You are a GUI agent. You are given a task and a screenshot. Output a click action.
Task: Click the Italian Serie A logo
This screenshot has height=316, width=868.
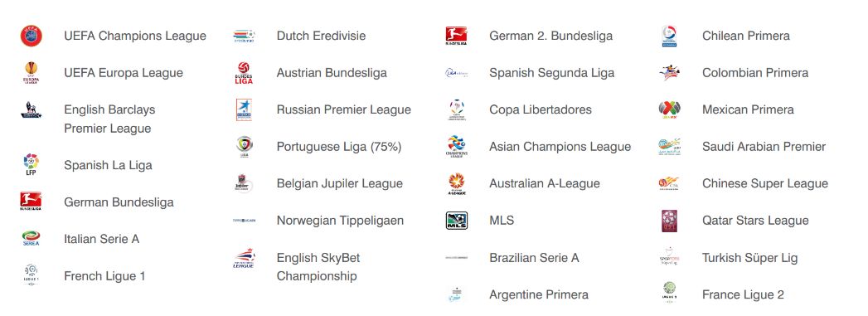pyautogui.click(x=31, y=239)
